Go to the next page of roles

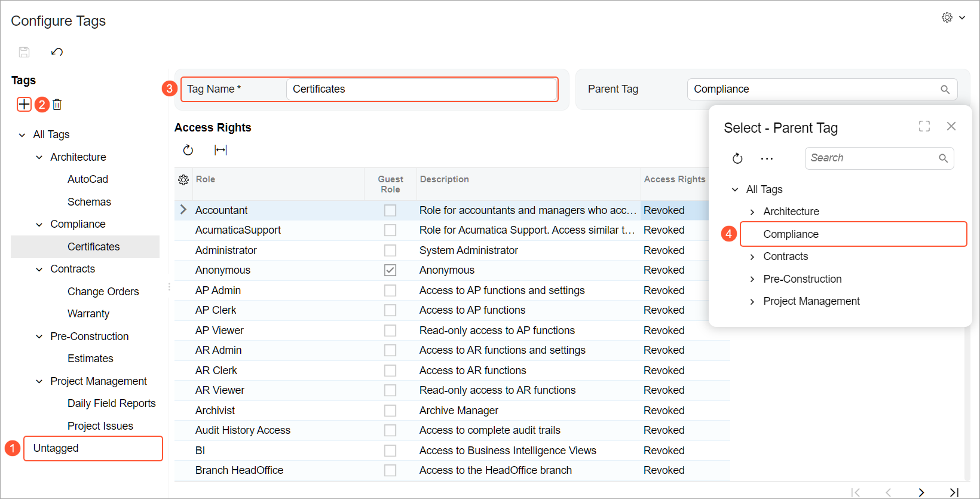click(x=921, y=492)
